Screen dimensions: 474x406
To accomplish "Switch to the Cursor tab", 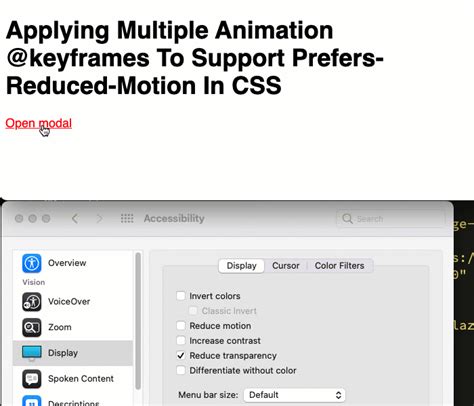I will 286,266.
